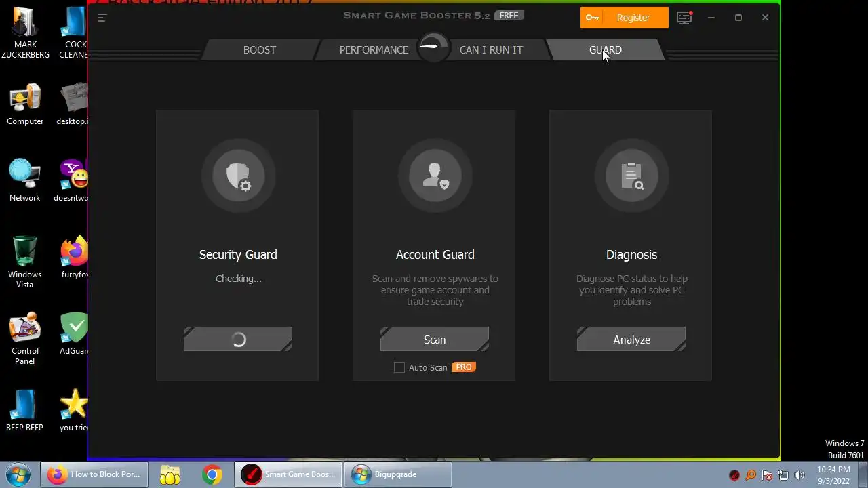Click the network tray icon
Viewport: 868px width, 488px height.
(783, 475)
